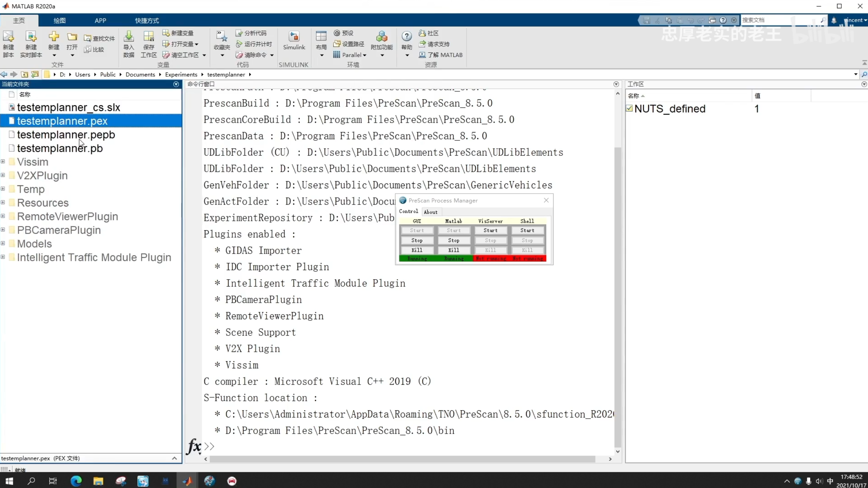
Task: Toggle the NUTS_defined checkbox in the workspace
Action: click(629, 109)
